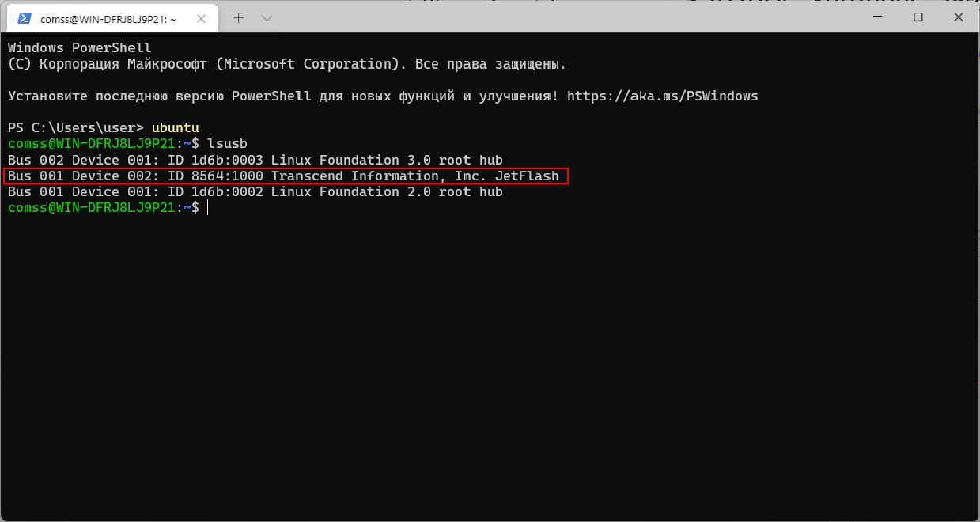The width and height of the screenshot is (980, 522).
Task: Expand the terminal profiles dropdown
Action: [267, 17]
